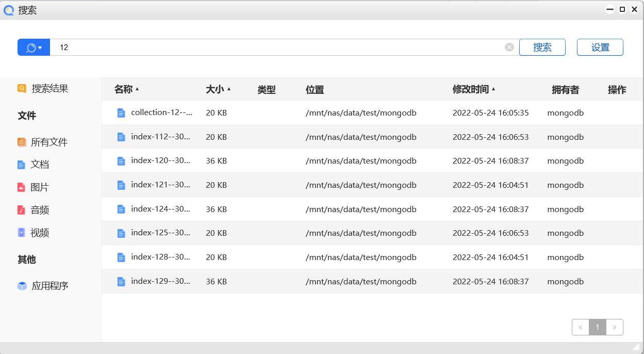This screenshot has width=644, height=354.
Task: Clear the search field with the x icon
Action: point(509,47)
